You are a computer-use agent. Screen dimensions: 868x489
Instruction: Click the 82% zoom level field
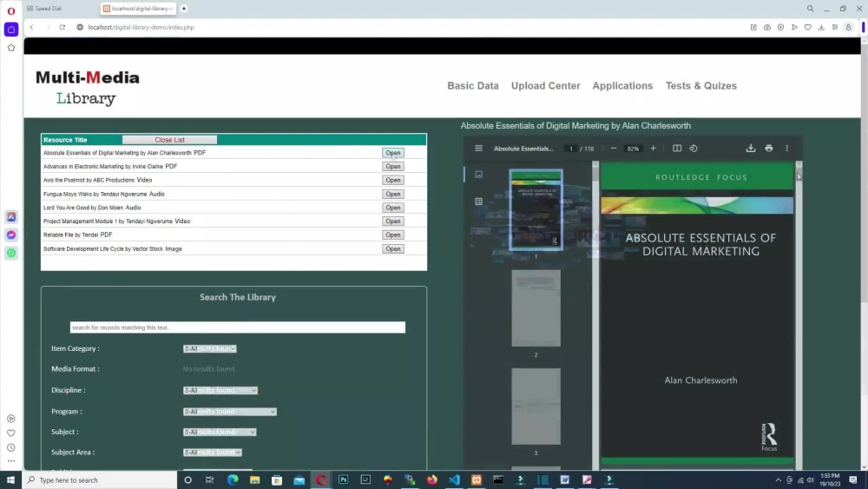pos(633,149)
